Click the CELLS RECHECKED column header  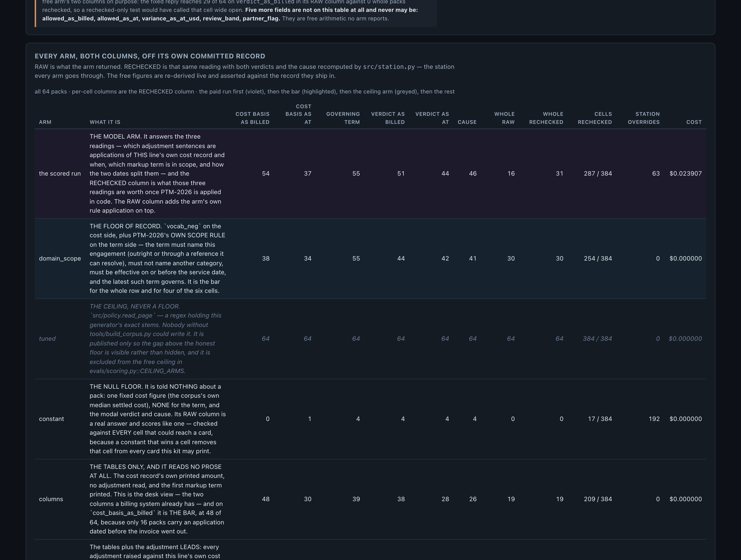[x=595, y=118]
